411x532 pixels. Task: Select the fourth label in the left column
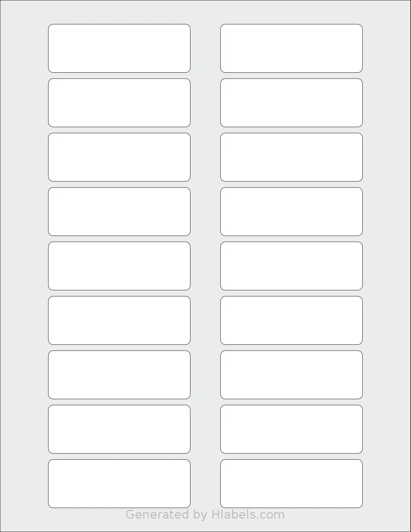point(119,212)
